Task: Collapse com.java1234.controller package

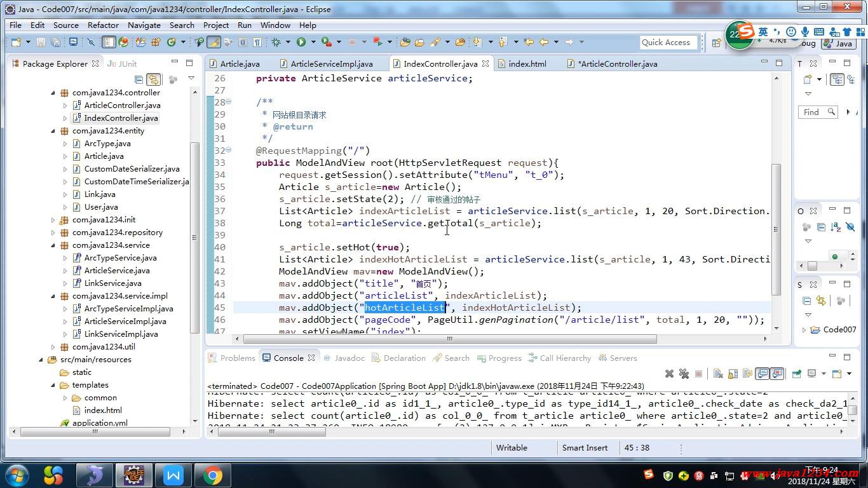Action: coord(53,93)
